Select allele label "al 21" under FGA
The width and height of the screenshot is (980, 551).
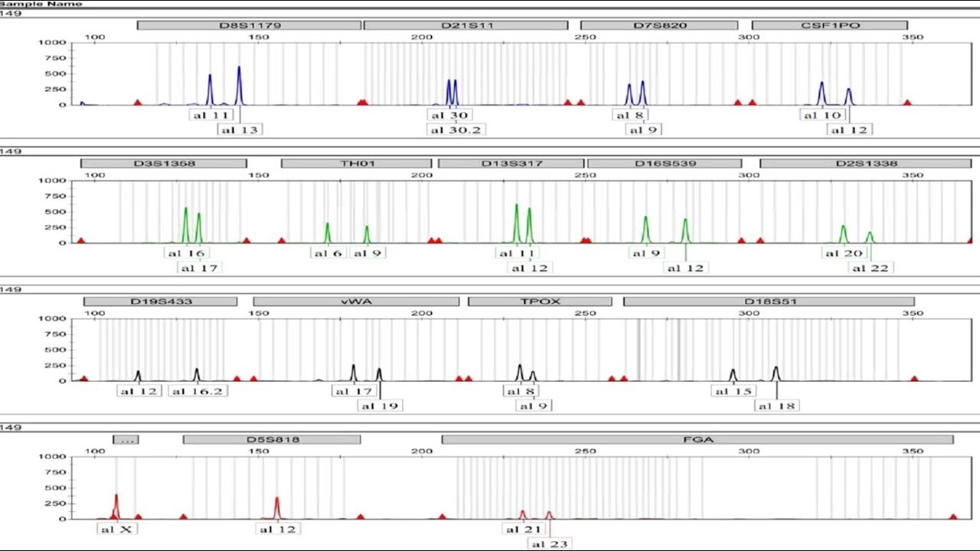(524, 529)
